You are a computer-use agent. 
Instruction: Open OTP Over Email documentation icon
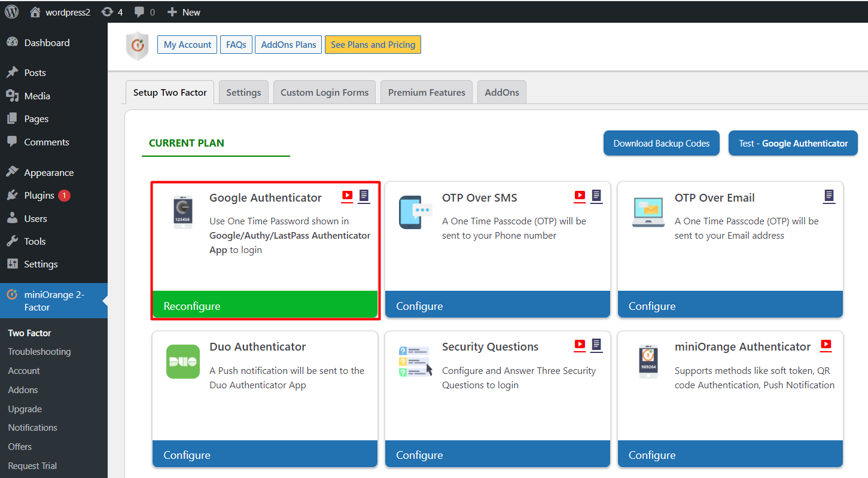pos(829,196)
